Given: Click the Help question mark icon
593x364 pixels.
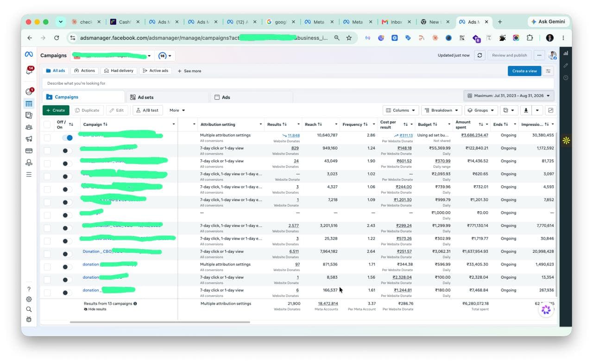Looking at the screenshot, I should click(29, 289).
